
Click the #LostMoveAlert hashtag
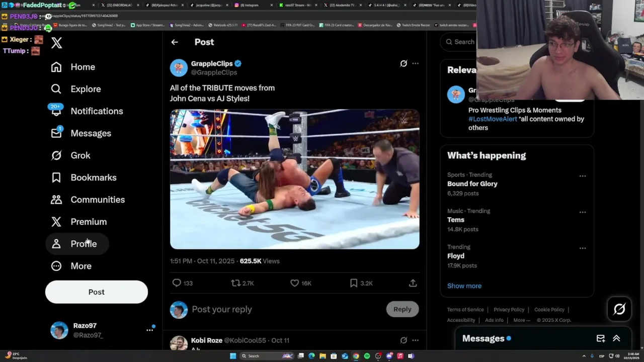493,119
